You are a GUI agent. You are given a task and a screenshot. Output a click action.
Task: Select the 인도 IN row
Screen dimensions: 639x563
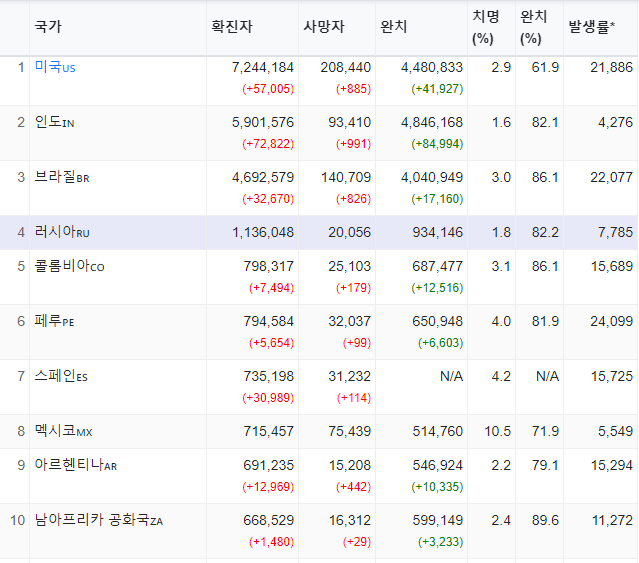click(x=320, y=133)
